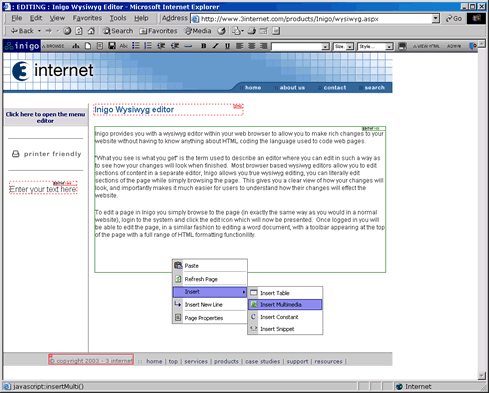Open the font name dropdown
Screen dimensions: 489x393
[326, 47]
